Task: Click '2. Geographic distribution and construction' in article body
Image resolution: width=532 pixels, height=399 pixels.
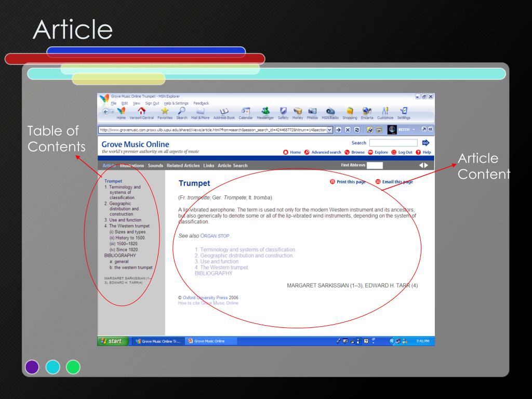Action: pyautogui.click(x=244, y=256)
